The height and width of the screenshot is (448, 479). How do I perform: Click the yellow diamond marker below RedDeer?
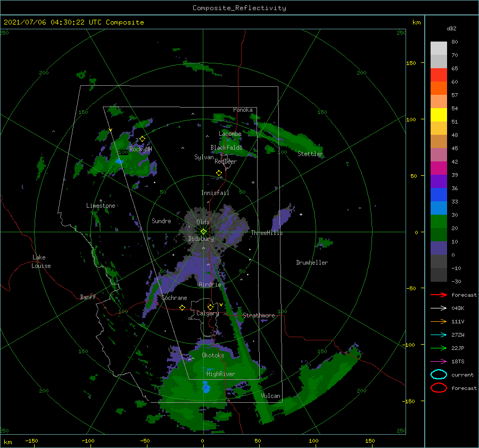pos(219,173)
